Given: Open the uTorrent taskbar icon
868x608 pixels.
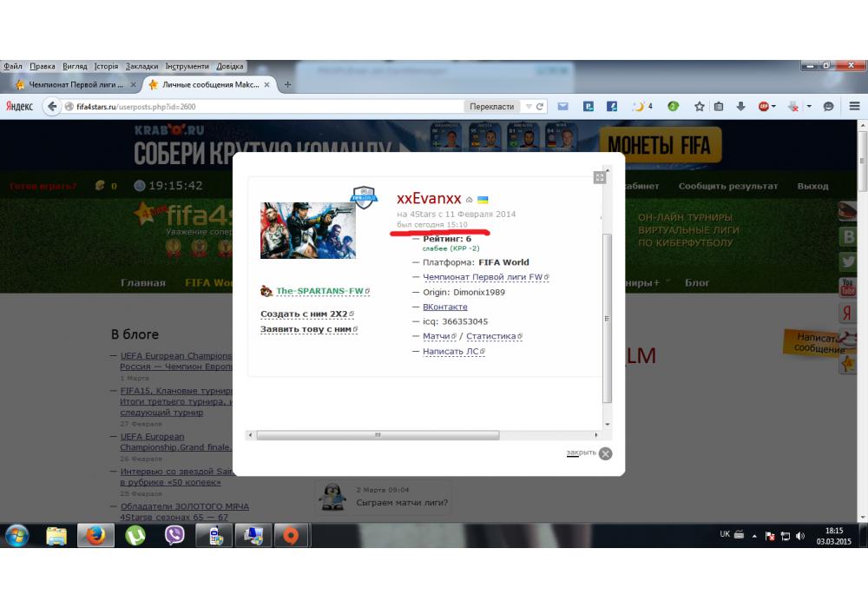Looking at the screenshot, I should [135, 535].
